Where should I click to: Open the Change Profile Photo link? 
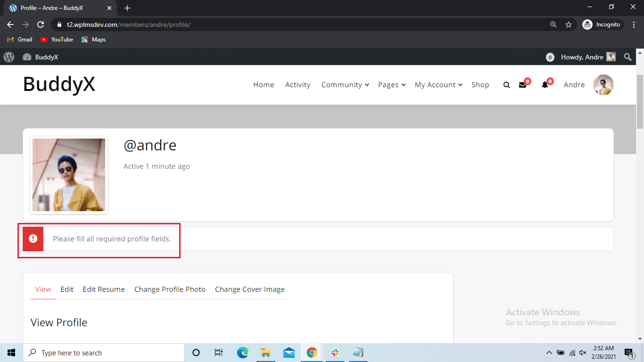pos(170,289)
